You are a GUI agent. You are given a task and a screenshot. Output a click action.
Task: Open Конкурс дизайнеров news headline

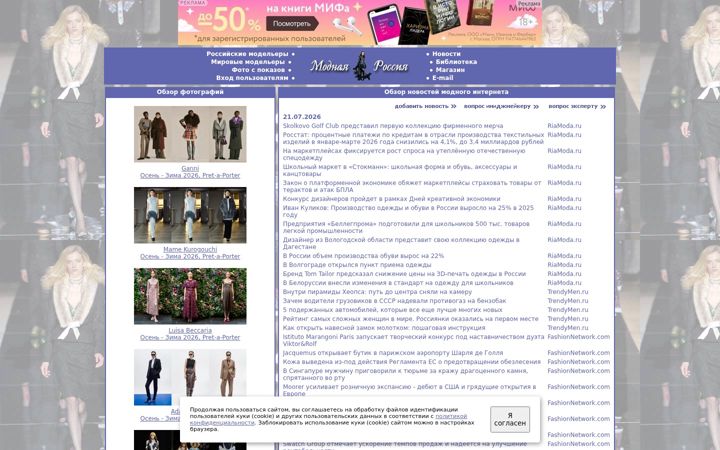391,199
